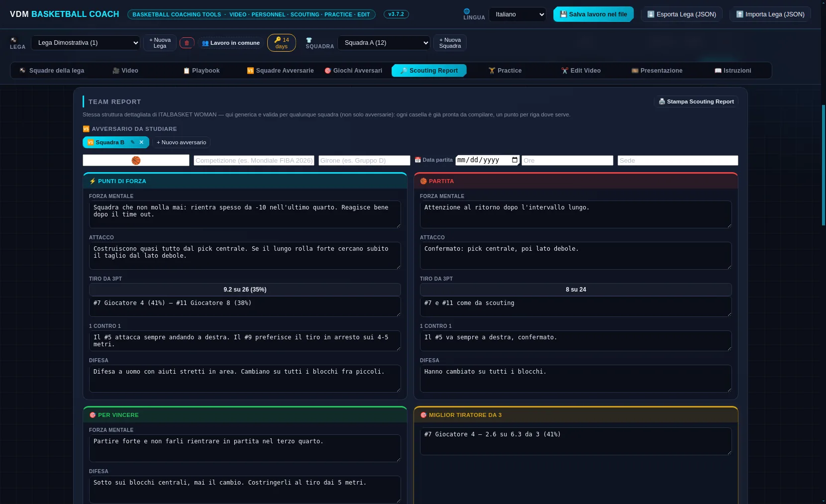This screenshot has height=504, width=826.
Task: Click the basketball icon in Partita header
Action: point(423,181)
